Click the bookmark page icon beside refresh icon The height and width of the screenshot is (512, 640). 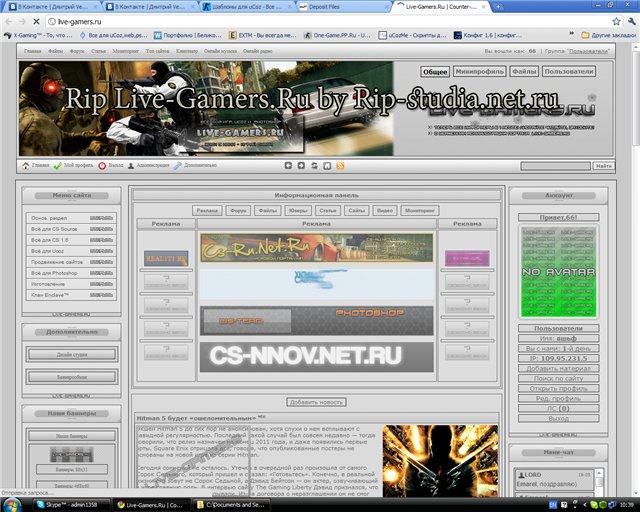pyautogui.click(x=327, y=165)
